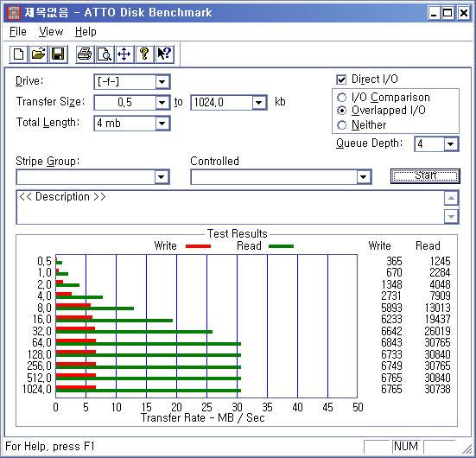The width and height of the screenshot is (476, 458).
Task: Click the Read value 1245
Action: tap(440, 262)
